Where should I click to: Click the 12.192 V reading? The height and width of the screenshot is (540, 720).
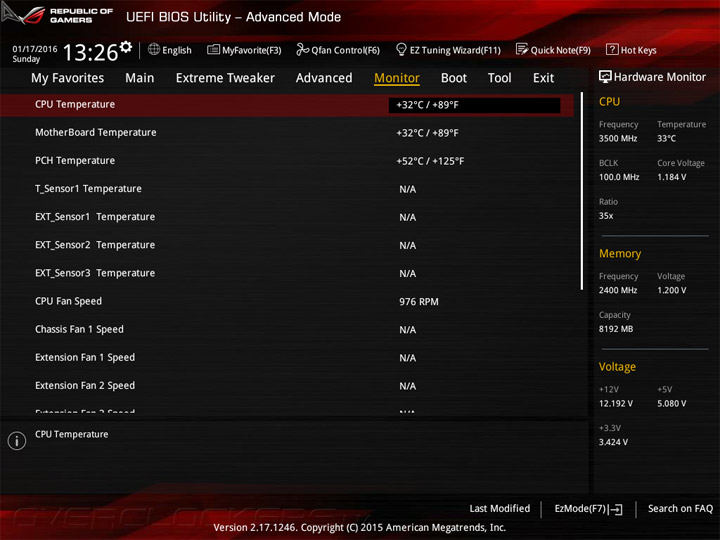(616, 403)
